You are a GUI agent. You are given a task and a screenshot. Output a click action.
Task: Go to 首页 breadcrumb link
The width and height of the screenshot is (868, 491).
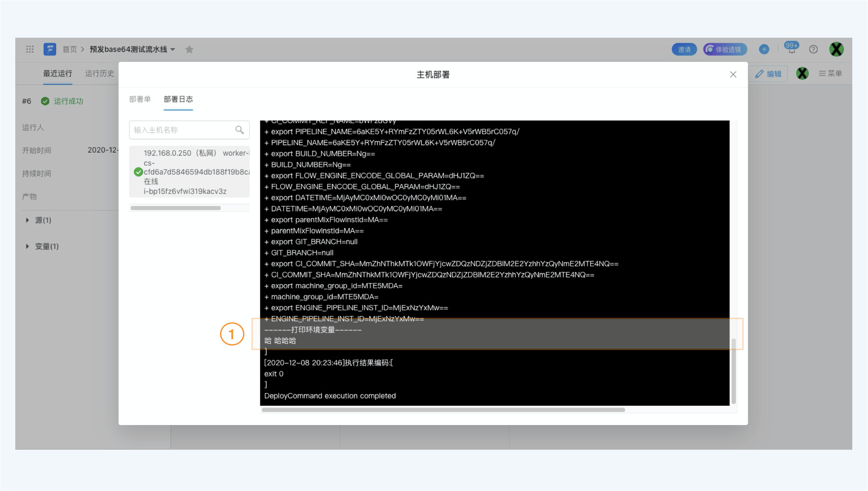[x=70, y=49]
